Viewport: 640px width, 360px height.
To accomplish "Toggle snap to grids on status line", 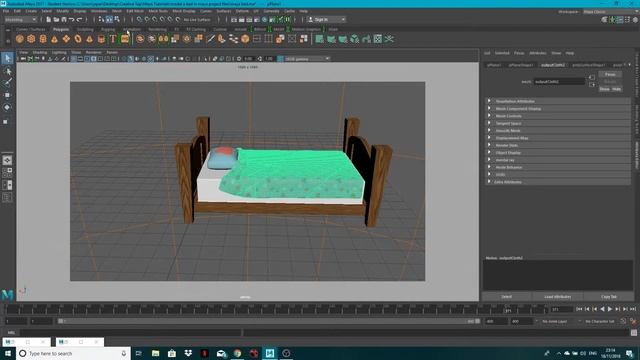I will click(x=139, y=19).
